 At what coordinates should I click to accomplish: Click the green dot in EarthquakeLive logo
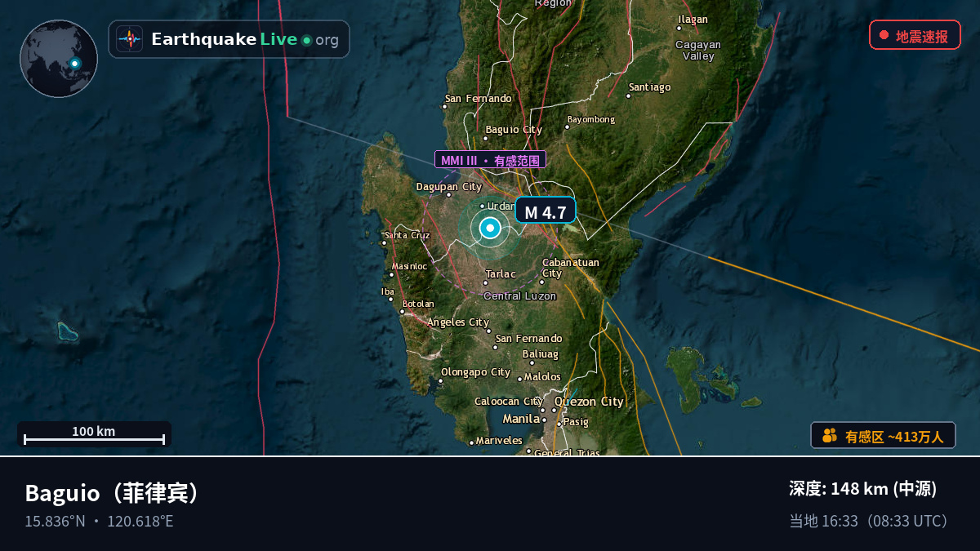click(x=306, y=40)
